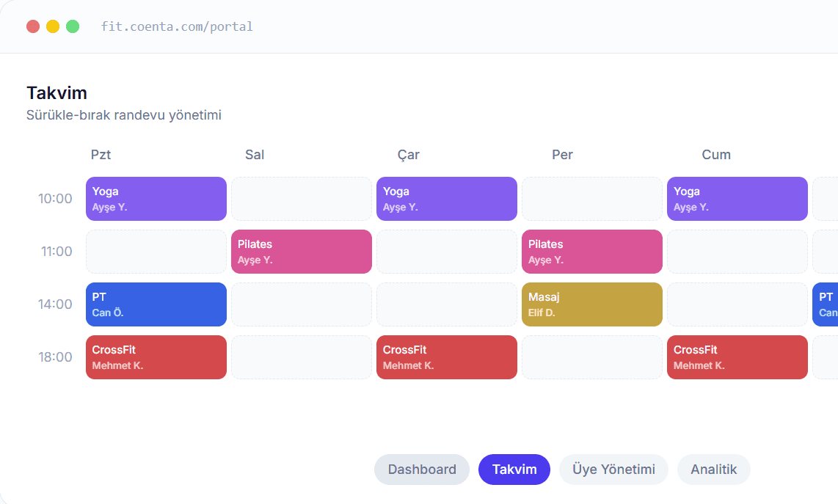This screenshot has width=838, height=504.
Task: Click Tuesday 11:00 Pilates class
Action: [x=302, y=252]
